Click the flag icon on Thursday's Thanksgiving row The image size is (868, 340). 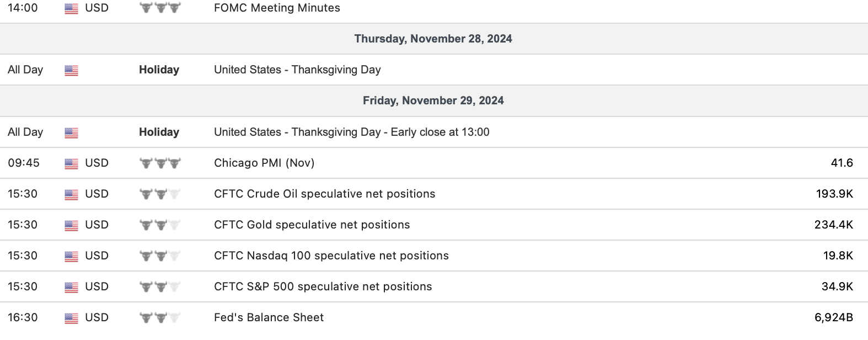coord(71,70)
